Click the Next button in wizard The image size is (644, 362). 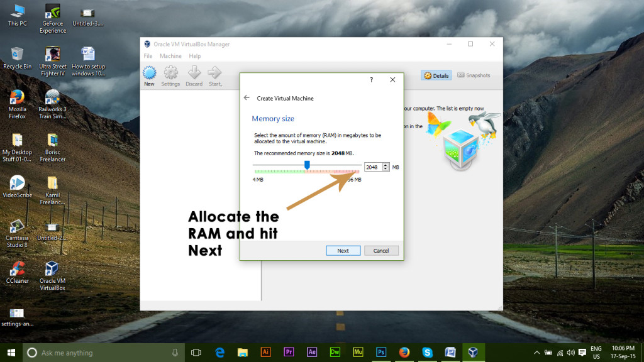pos(343,251)
